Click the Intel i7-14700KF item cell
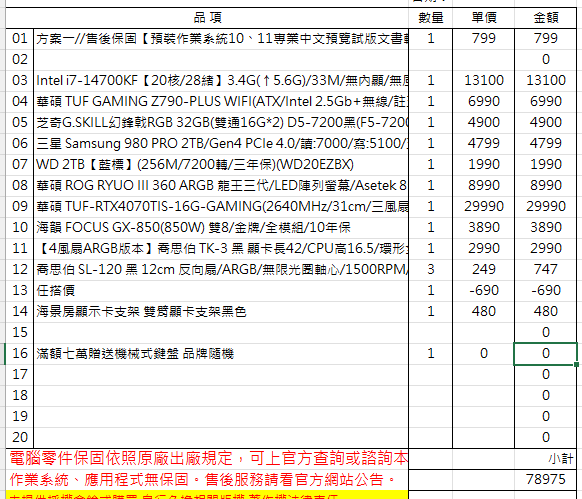The image size is (582, 499). [x=221, y=80]
